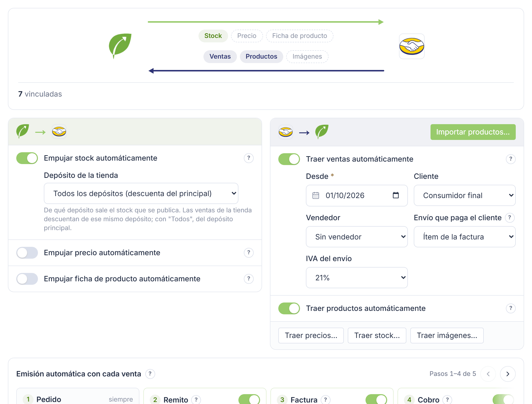Click the Pasos 1–4 de 5 text
This screenshot has width=532, height=404.
(x=453, y=374)
